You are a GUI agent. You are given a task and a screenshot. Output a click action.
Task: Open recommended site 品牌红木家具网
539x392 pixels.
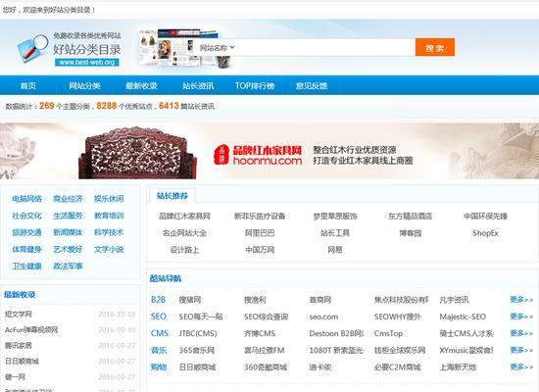184,216
